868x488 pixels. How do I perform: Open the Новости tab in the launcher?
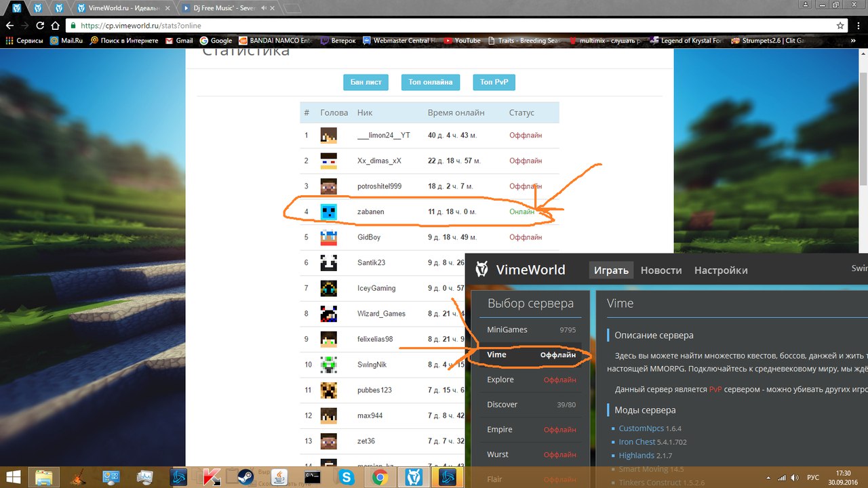661,270
